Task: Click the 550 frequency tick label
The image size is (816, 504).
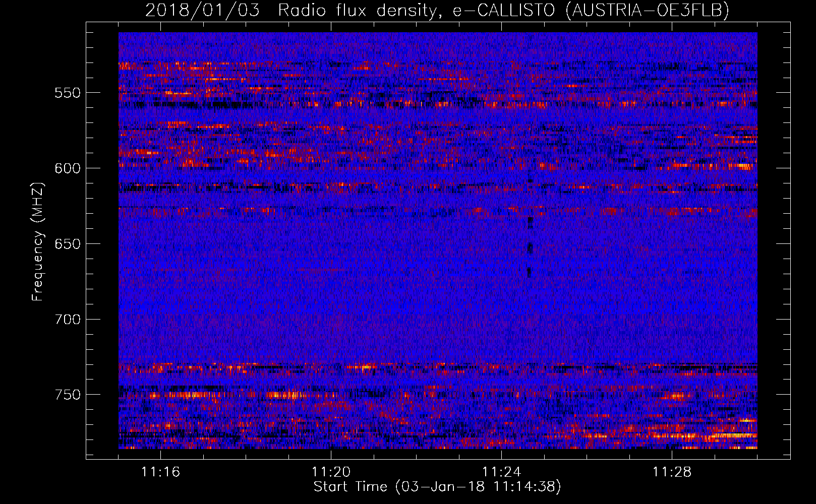Action: tap(68, 93)
